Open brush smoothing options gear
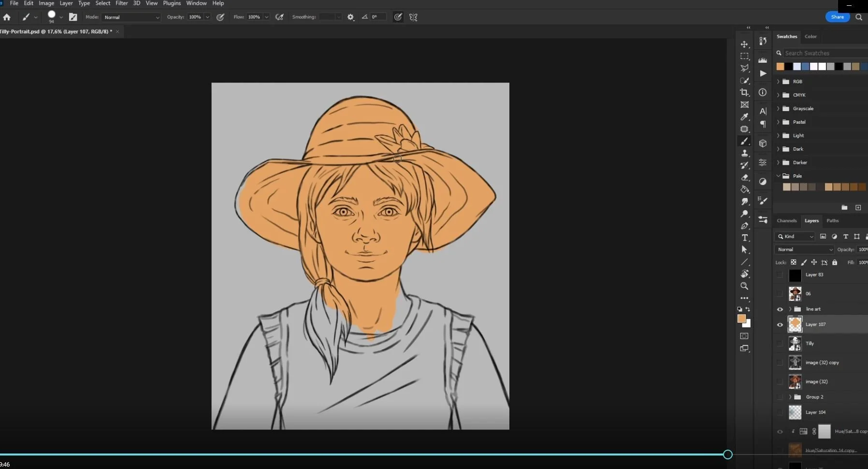868x469 pixels. click(x=350, y=17)
